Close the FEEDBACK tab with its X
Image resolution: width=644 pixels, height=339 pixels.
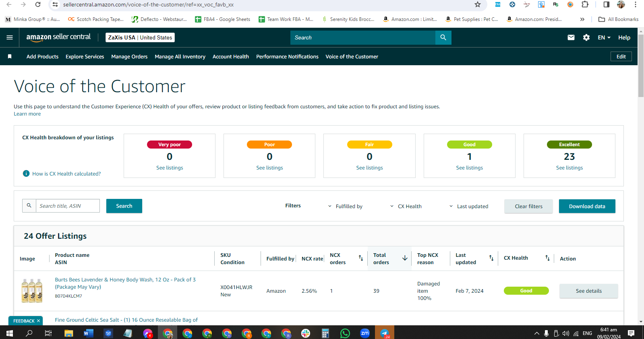[x=38, y=321]
